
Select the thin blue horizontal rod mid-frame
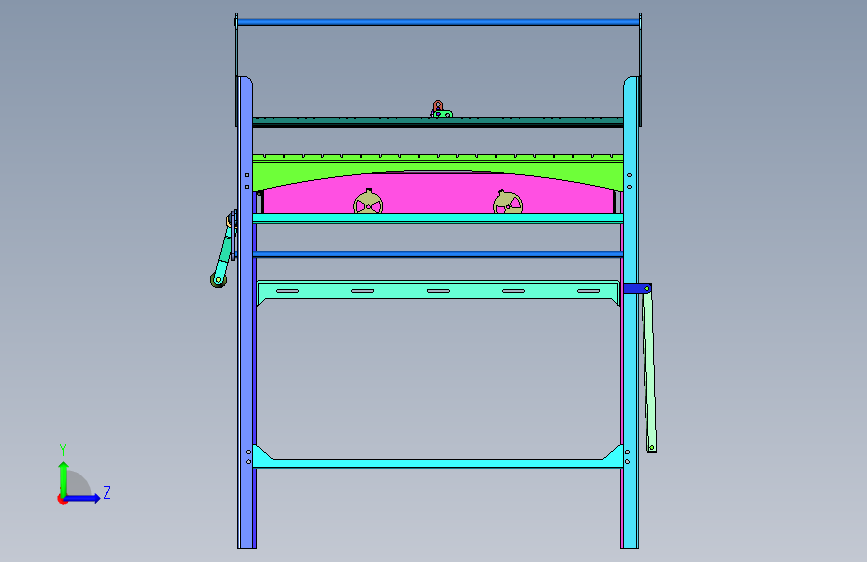coord(438,254)
